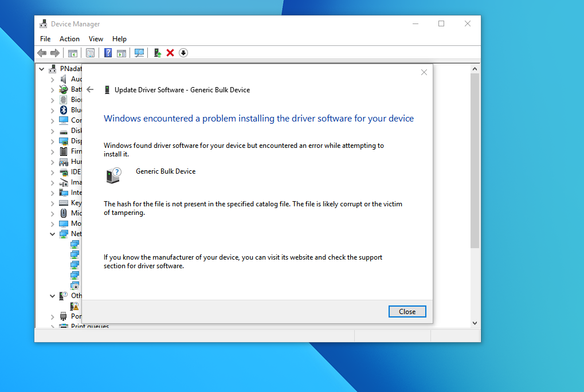Viewport: 584px width, 392px height.
Task: Click the tree scrollbar down arrow
Action: coord(475,323)
